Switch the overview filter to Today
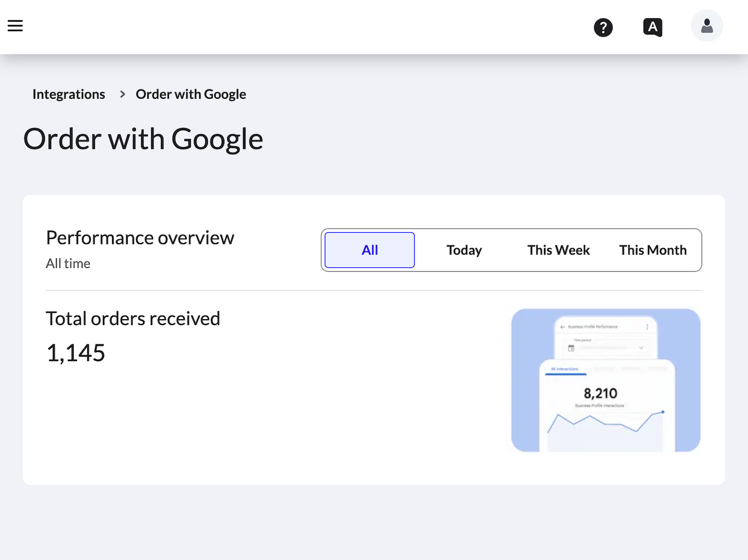 464,250
